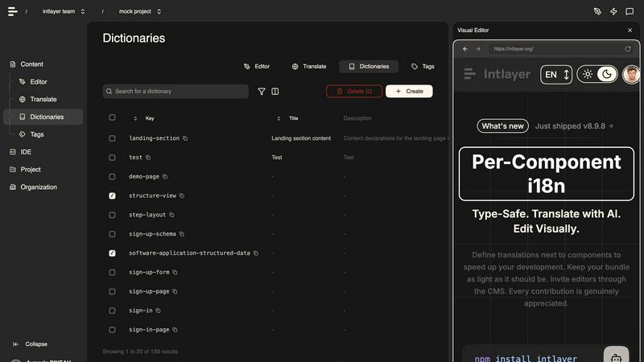Copy the sign-in key
The width and height of the screenshot is (644, 362).
tap(158, 311)
